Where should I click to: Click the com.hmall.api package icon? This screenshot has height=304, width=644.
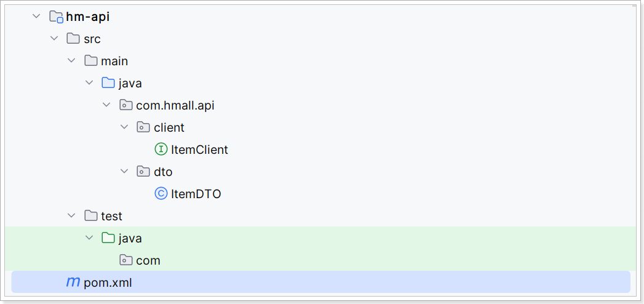tap(125, 106)
